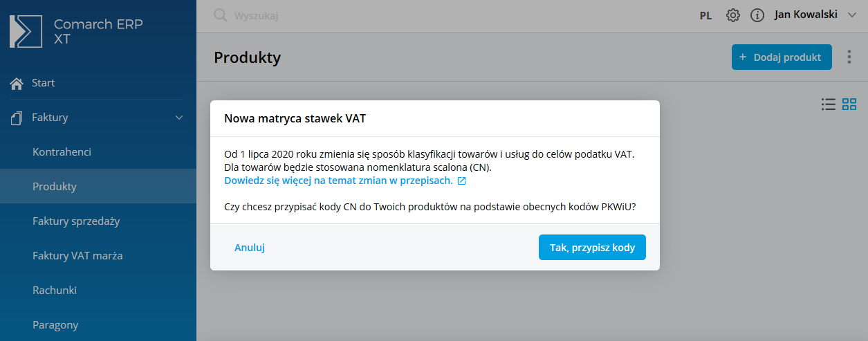Click the search magnifier icon
The height and width of the screenshot is (341, 868).
coord(220,15)
